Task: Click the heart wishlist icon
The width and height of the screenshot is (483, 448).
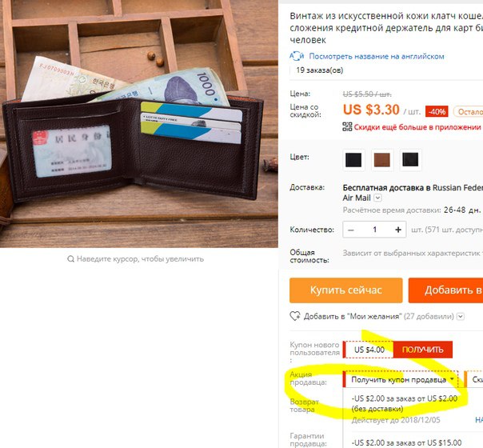Action: coord(295,316)
